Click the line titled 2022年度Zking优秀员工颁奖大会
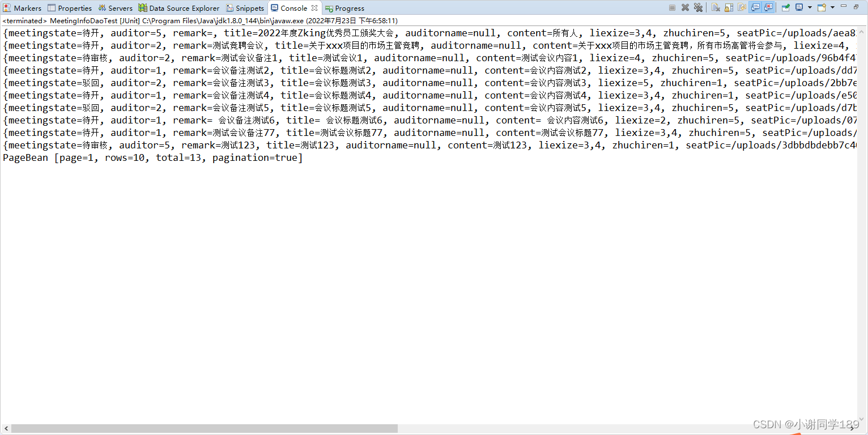This screenshot has width=868, height=435. tap(429, 33)
